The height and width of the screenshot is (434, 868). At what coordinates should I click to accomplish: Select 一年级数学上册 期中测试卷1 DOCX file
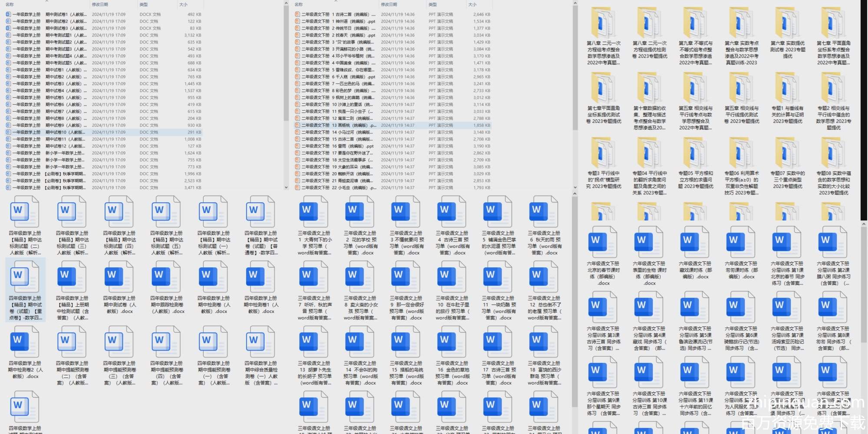(48, 14)
